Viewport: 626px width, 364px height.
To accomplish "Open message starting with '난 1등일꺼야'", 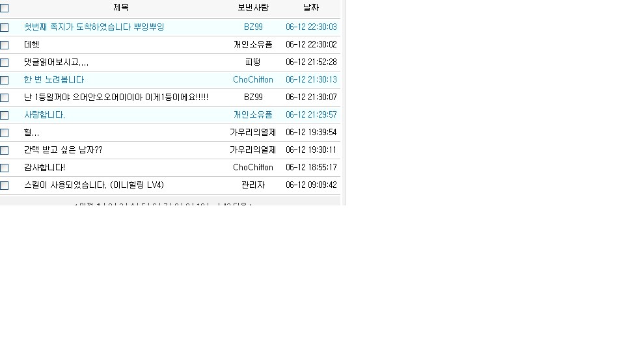I will coord(116,97).
